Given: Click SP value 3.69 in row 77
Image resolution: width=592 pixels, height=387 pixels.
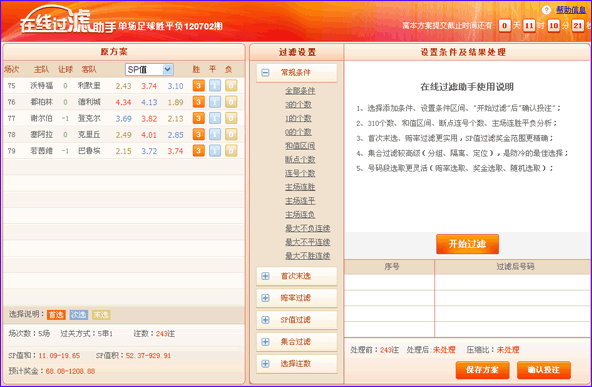Looking at the screenshot, I should [x=123, y=119].
